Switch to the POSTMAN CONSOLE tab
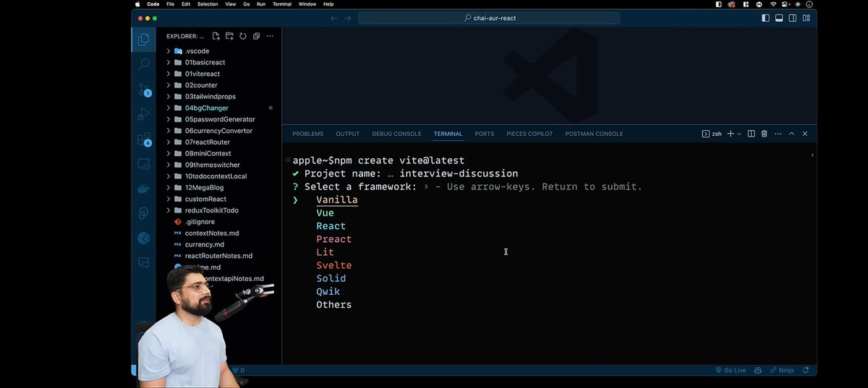 (x=594, y=134)
